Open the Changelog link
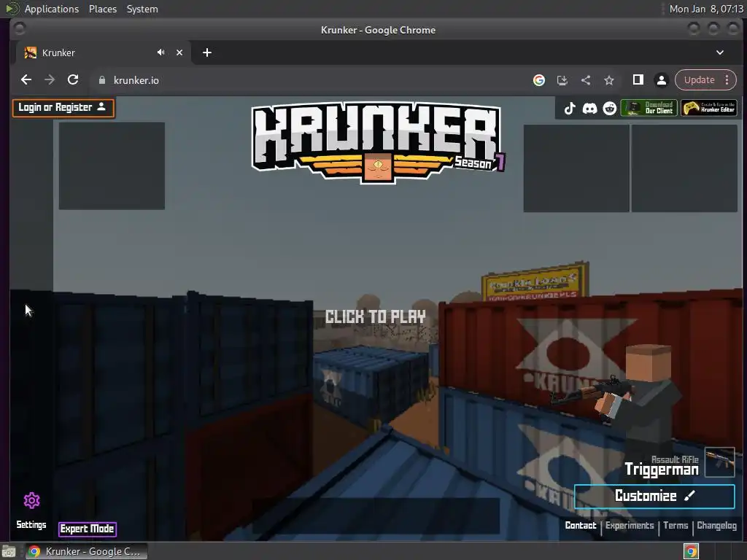This screenshot has height=560, width=747. tap(716, 525)
